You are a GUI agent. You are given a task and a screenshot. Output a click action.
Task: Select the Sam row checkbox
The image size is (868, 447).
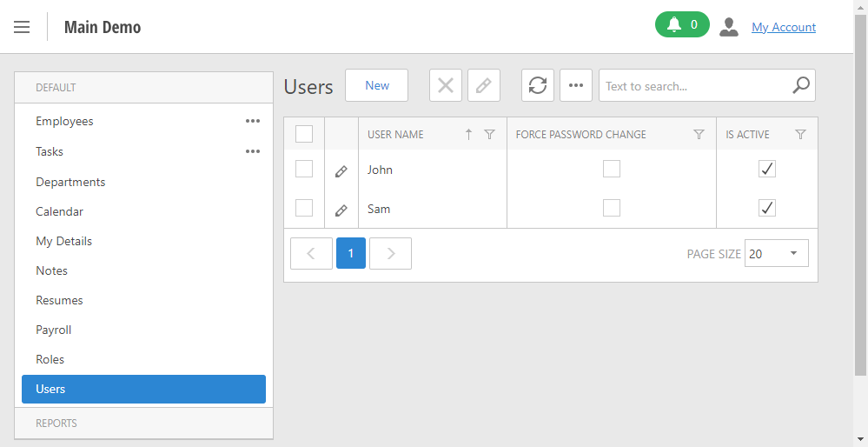coord(304,208)
